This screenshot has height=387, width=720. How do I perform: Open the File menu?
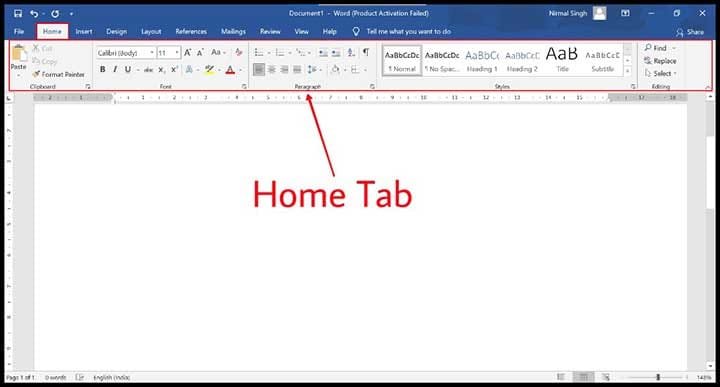(19, 31)
